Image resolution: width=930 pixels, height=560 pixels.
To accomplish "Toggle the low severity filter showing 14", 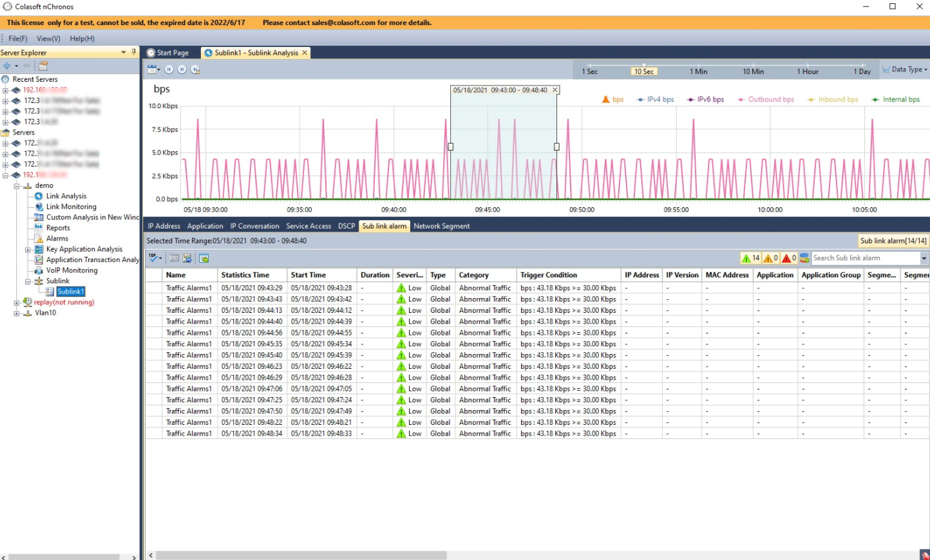I will pos(751,258).
